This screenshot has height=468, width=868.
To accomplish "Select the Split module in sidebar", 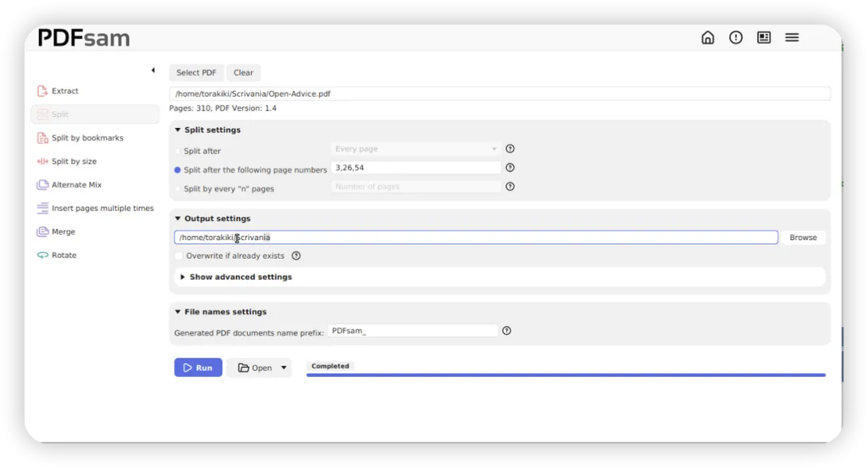I will coord(95,114).
